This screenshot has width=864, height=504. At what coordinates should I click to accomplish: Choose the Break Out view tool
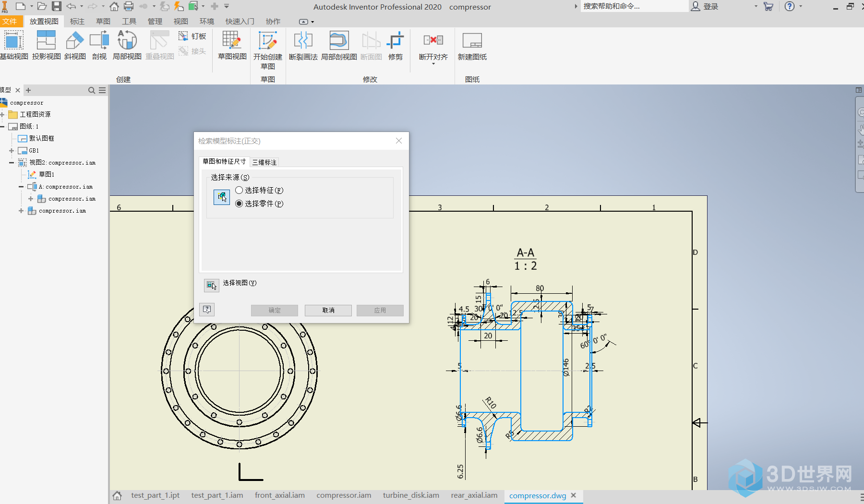pyautogui.click(x=339, y=46)
